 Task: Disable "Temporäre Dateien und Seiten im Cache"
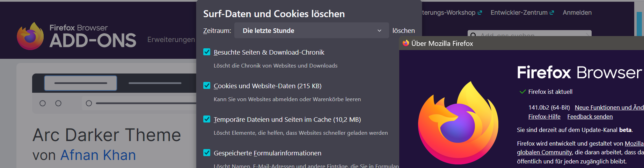(207, 119)
